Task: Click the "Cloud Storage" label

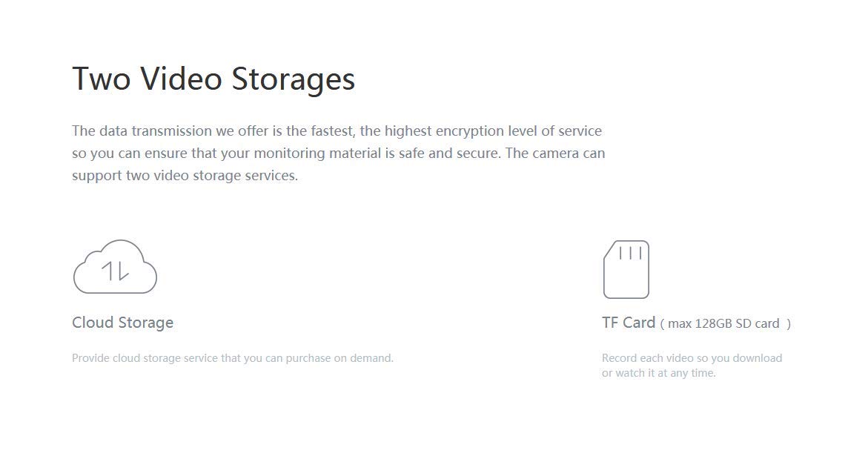Action: [x=122, y=323]
